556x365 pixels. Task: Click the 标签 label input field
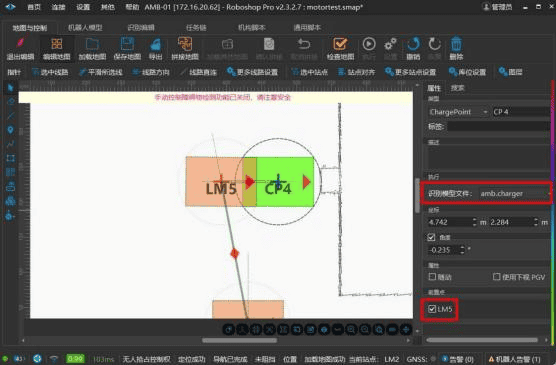499,127
